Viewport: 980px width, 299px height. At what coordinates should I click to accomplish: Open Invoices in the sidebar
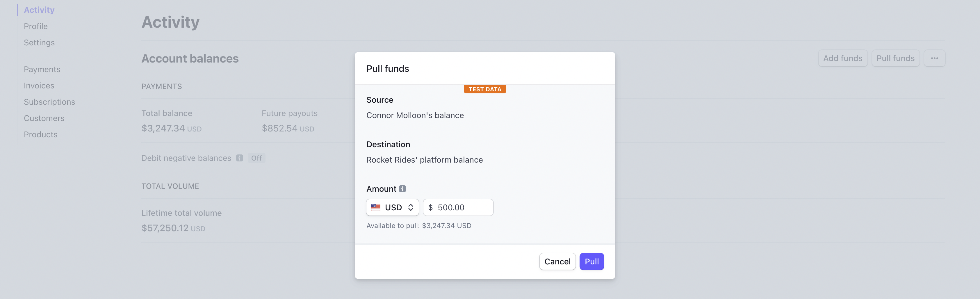coord(39,86)
